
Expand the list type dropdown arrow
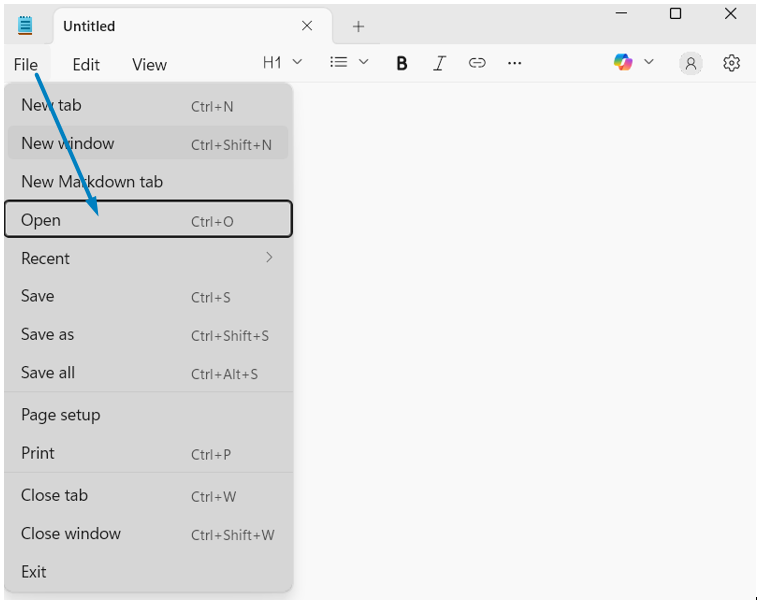coord(364,62)
